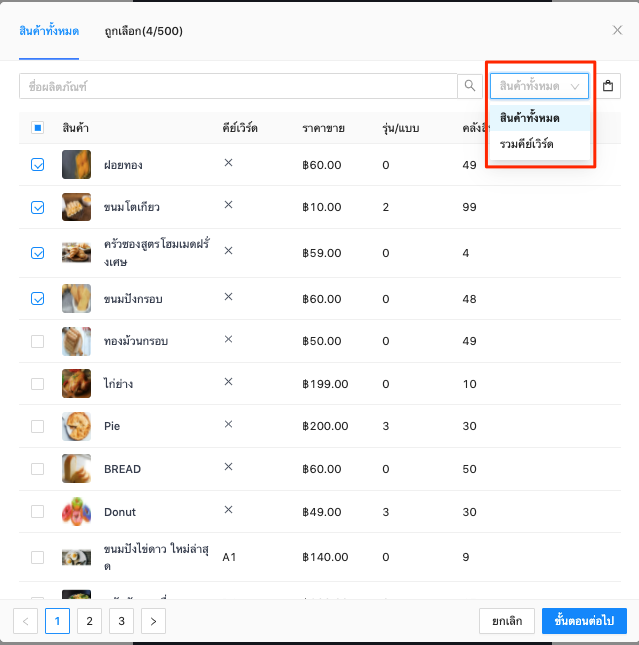639x645 pixels.
Task: Switch to the สินค้าทั้งหมด tab
Action: pyautogui.click(x=49, y=31)
